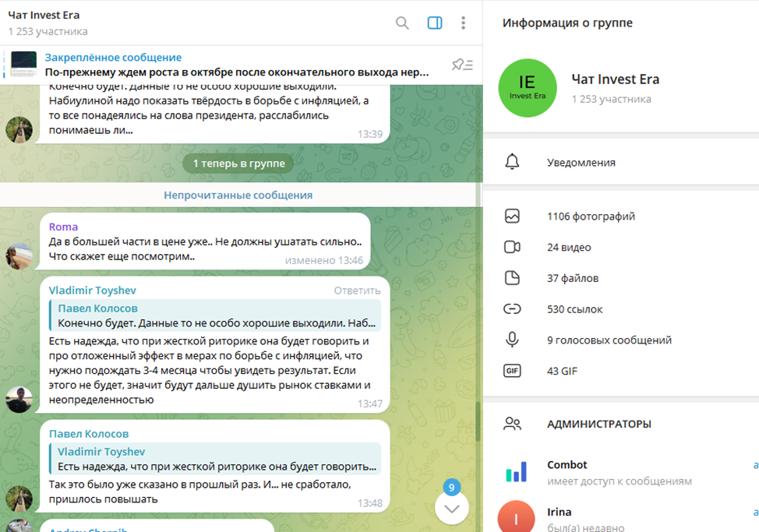The height and width of the screenshot is (532, 759).
Task: Click Vladimir Toyshev's avatar photo
Action: pos(19,400)
